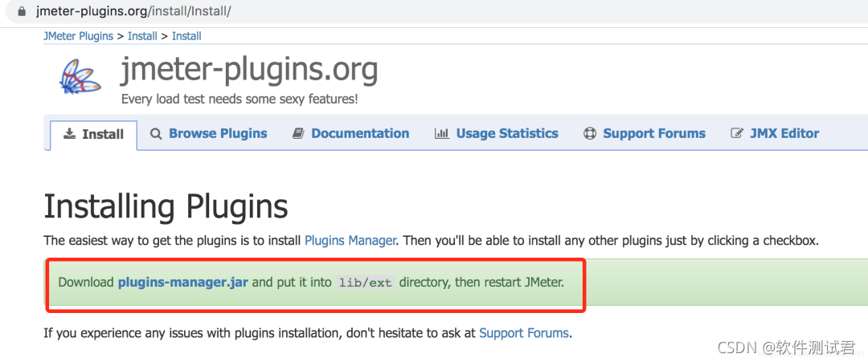
Task: Open the Documentation tab
Action: (351, 134)
